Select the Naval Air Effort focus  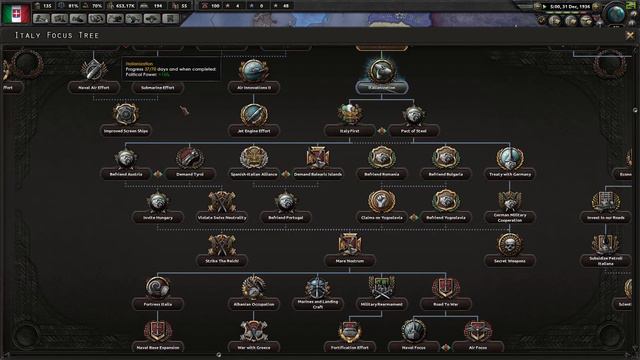click(93, 76)
